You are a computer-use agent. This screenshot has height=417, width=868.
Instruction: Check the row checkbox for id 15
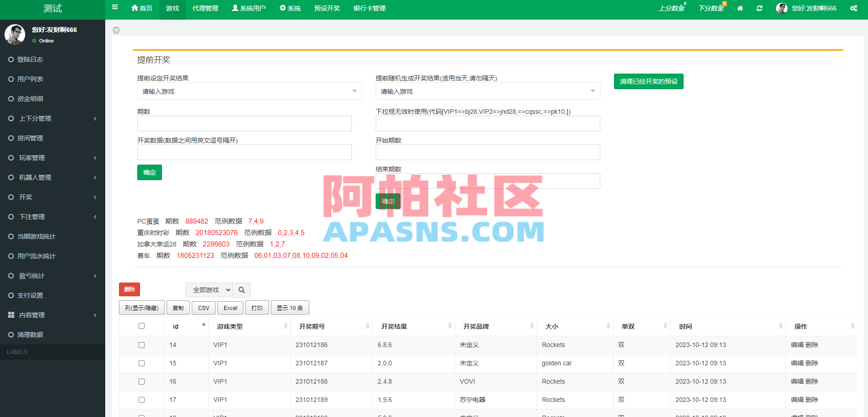pyautogui.click(x=141, y=363)
